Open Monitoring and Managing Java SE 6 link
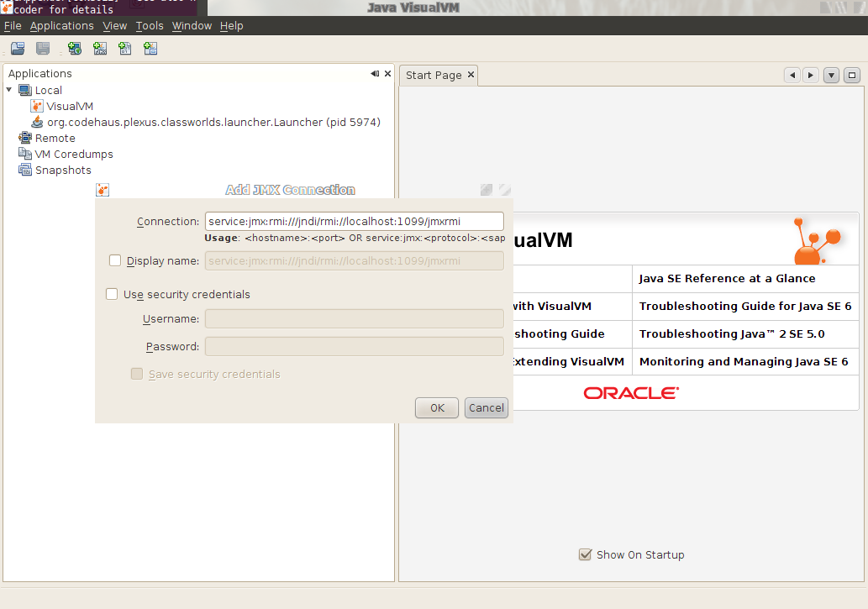Viewport: 868px width, 609px height. click(744, 361)
